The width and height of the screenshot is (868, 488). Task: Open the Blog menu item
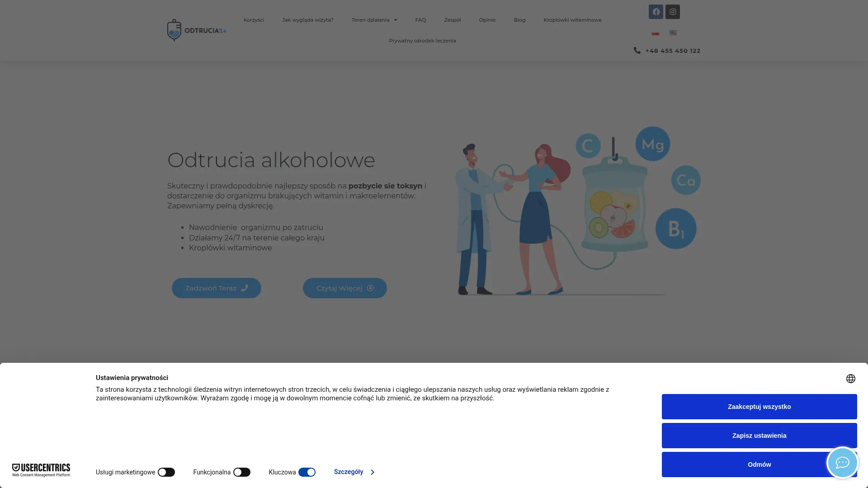coord(519,20)
